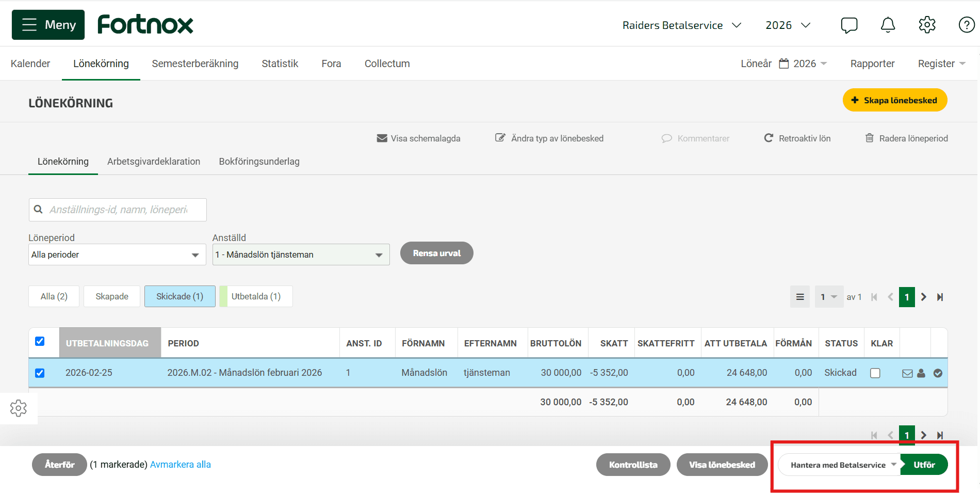The image size is (980, 493).
Task: Click Radera löneperiod trash option
Action: 906,138
